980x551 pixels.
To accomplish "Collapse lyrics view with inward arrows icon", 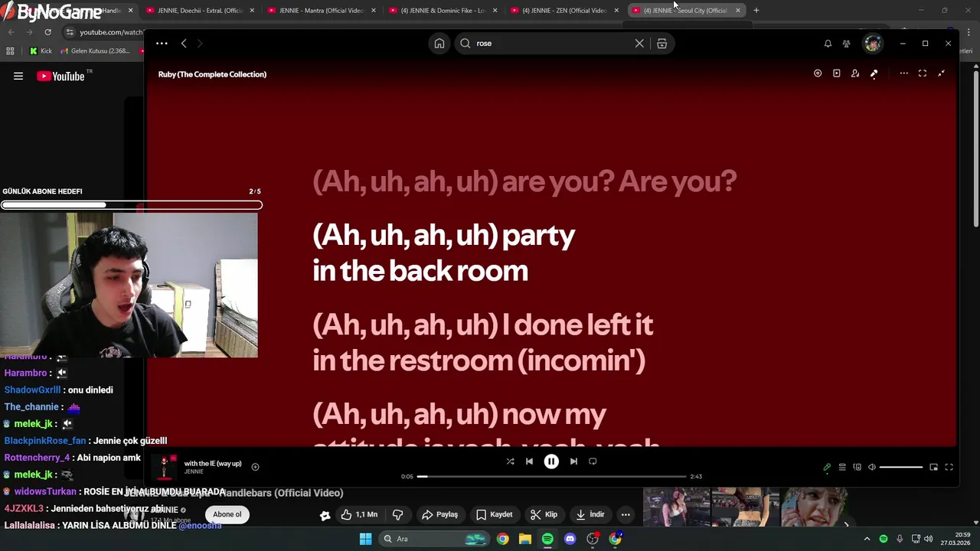I will point(941,73).
